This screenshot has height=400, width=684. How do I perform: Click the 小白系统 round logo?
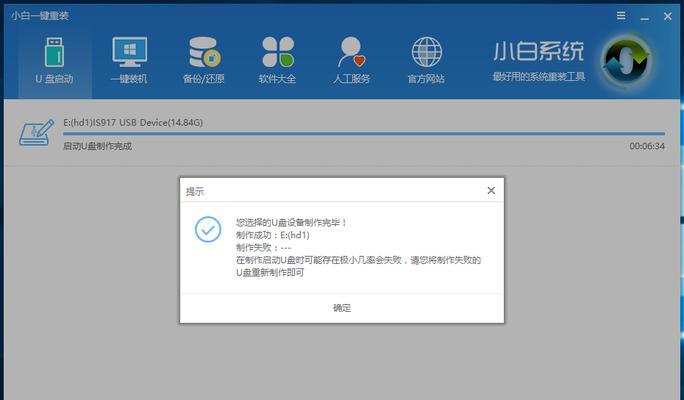[x=626, y=61]
